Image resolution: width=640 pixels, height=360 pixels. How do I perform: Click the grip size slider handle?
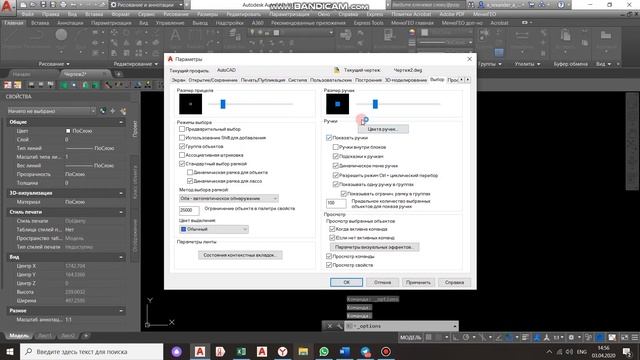tap(375, 104)
